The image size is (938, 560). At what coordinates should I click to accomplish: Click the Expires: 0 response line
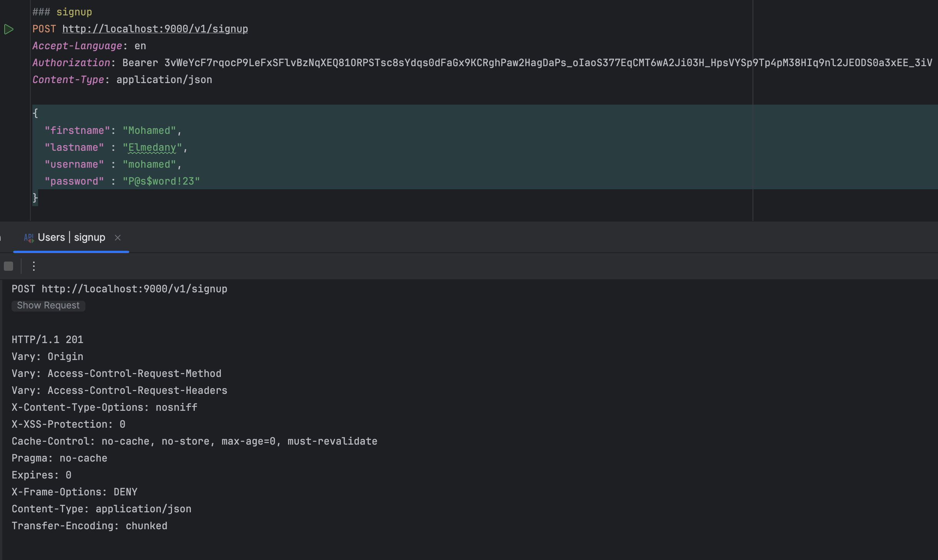pyautogui.click(x=42, y=475)
